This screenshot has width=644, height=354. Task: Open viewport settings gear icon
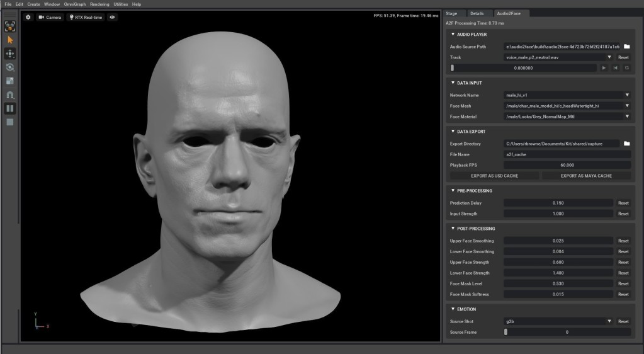pos(28,17)
